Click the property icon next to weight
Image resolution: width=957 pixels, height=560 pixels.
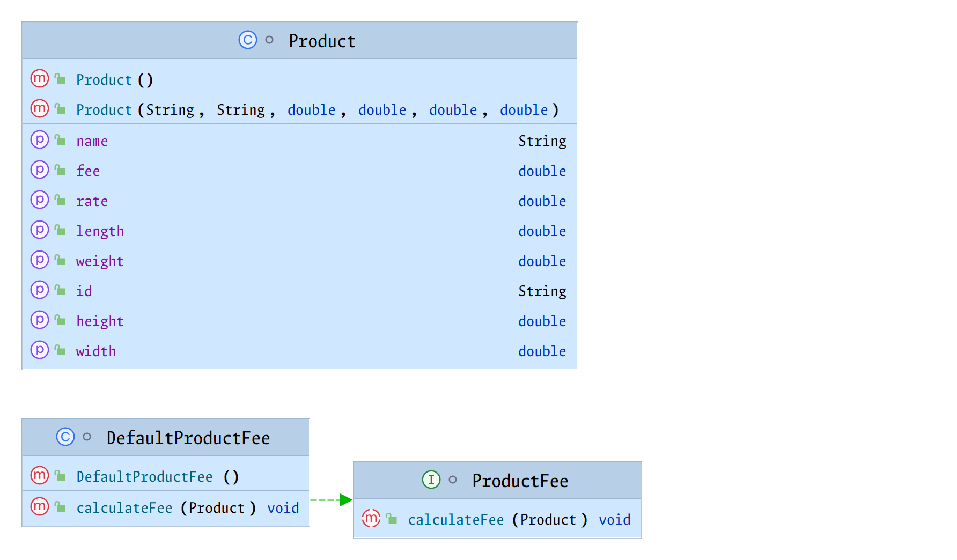point(40,260)
